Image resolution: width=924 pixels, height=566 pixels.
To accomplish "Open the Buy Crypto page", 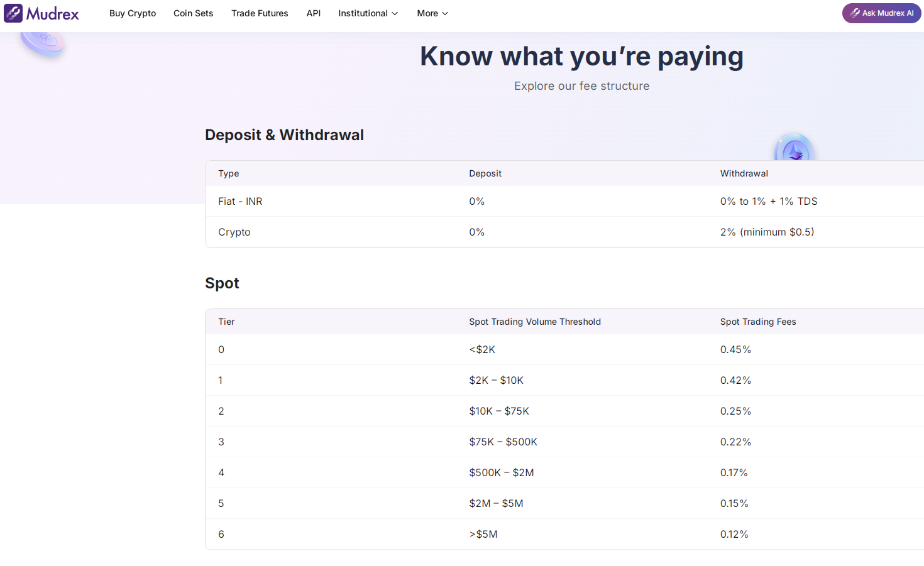I will 133,13.
